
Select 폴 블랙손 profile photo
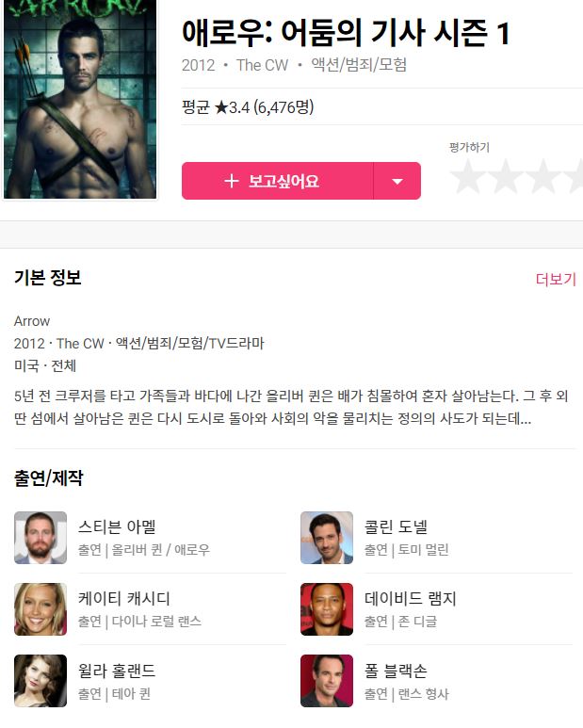pyautogui.click(x=327, y=681)
